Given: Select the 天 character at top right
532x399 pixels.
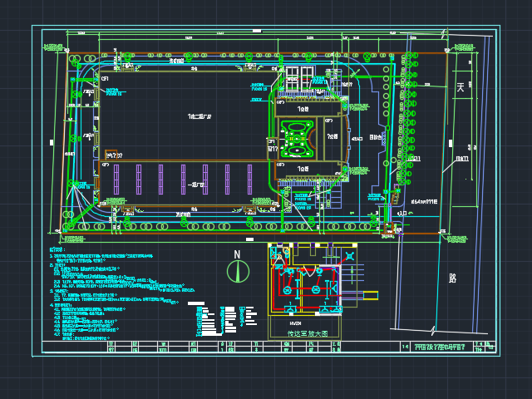Looking at the screenshot, I should [461, 87].
